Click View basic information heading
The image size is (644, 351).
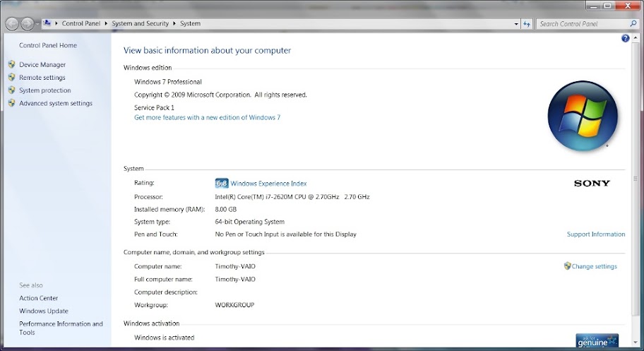(207, 51)
